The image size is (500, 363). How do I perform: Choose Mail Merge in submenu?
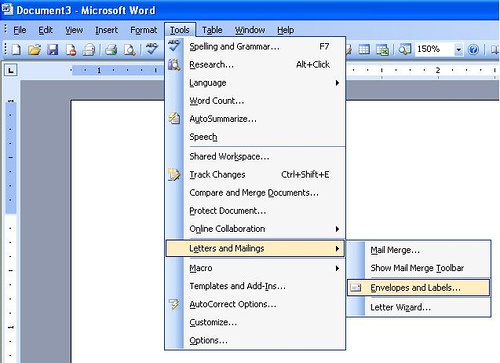tap(418, 250)
